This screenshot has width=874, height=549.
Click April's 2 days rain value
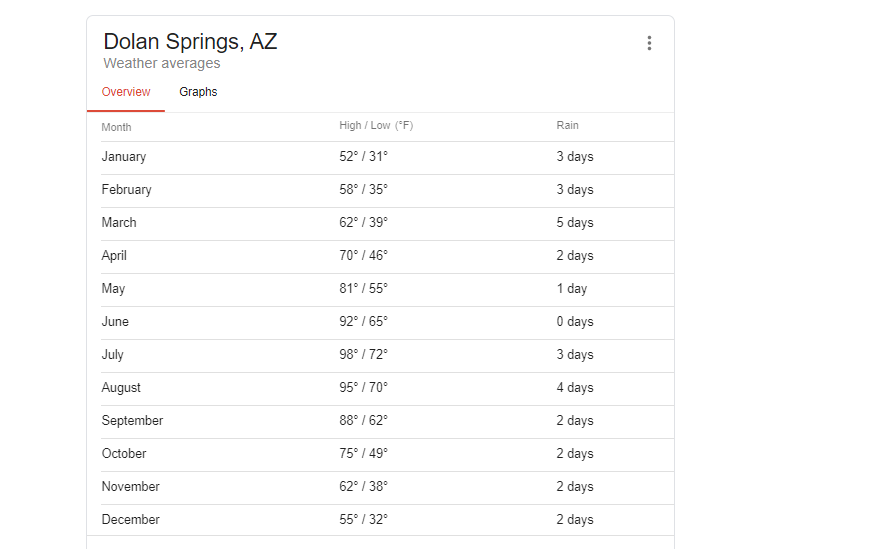tap(575, 255)
